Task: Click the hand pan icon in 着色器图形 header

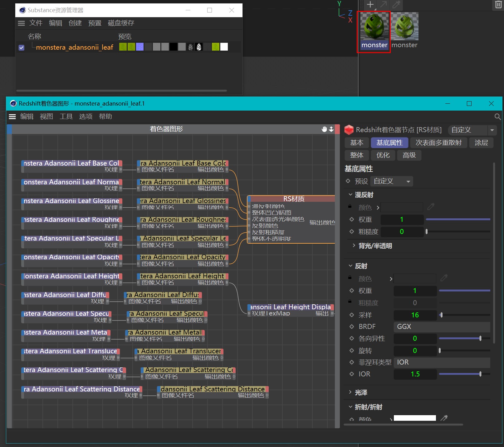Action: click(324, 129)
